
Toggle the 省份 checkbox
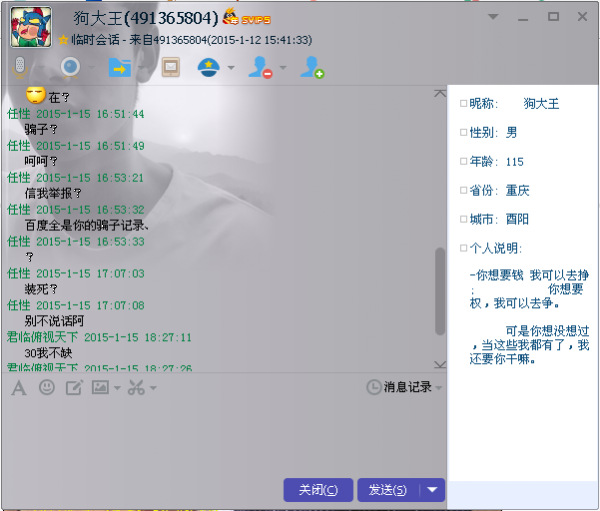463,190
